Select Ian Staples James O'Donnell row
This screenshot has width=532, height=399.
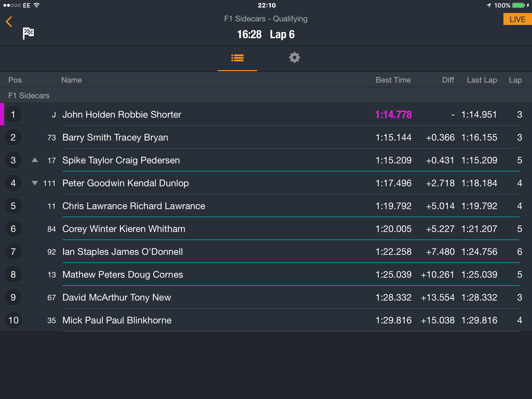(x=266, y=252)
